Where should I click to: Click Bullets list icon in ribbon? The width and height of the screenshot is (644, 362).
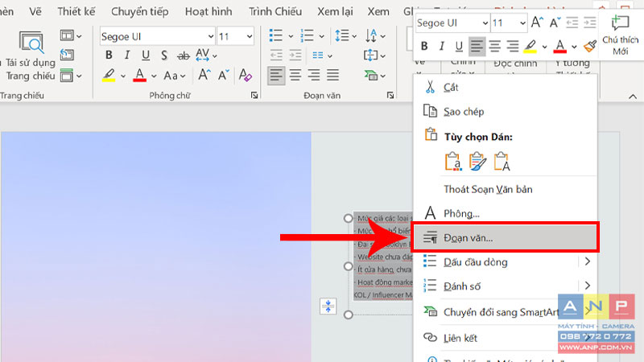(276, 35)
